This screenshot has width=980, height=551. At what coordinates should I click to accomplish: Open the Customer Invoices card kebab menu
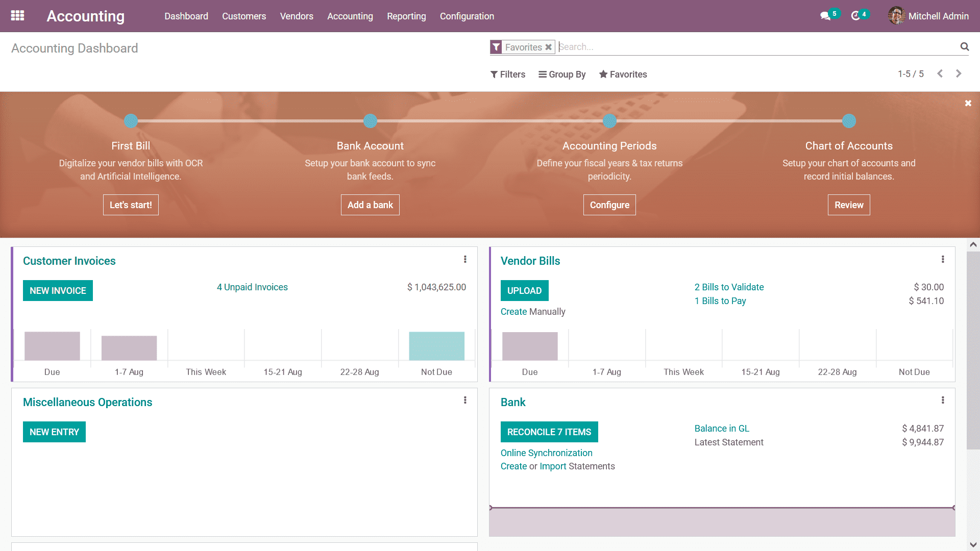pyautogui.click(x=465, y=260)
